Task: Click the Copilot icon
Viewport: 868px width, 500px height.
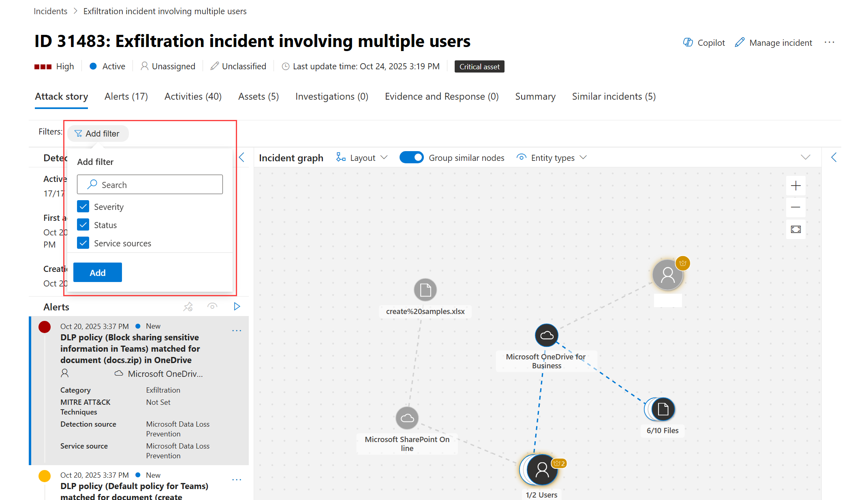Action: point(688,43)
